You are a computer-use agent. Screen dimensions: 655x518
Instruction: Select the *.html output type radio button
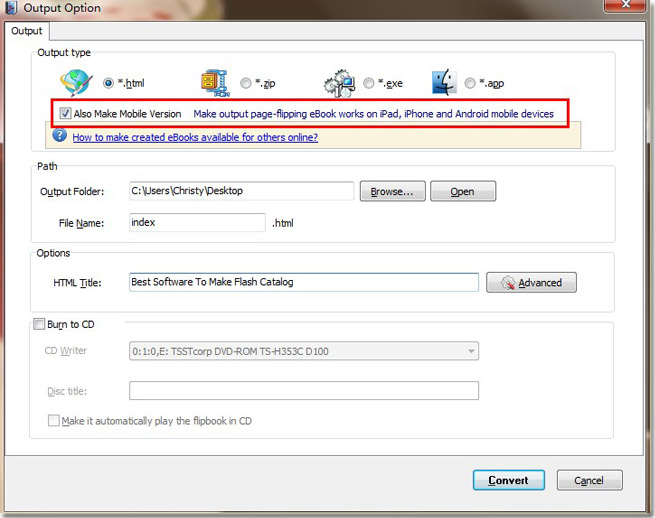(108, 83)
